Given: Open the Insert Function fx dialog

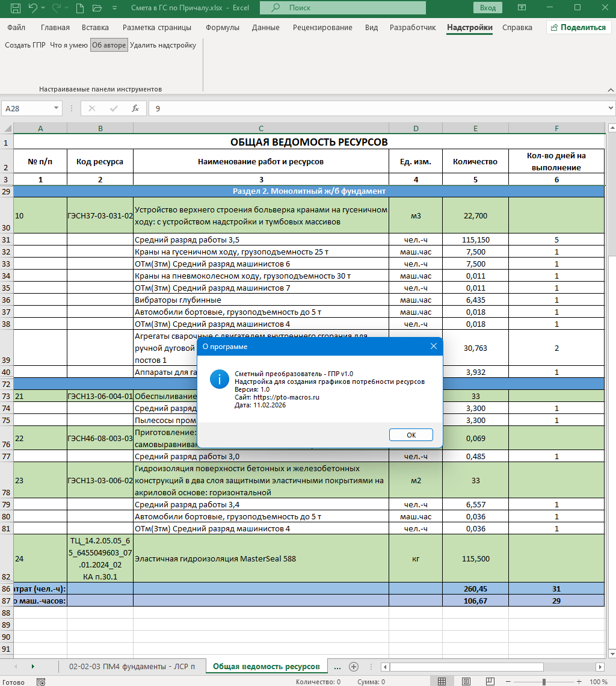Looking at the screenshot, I should [x=134, y=108].
